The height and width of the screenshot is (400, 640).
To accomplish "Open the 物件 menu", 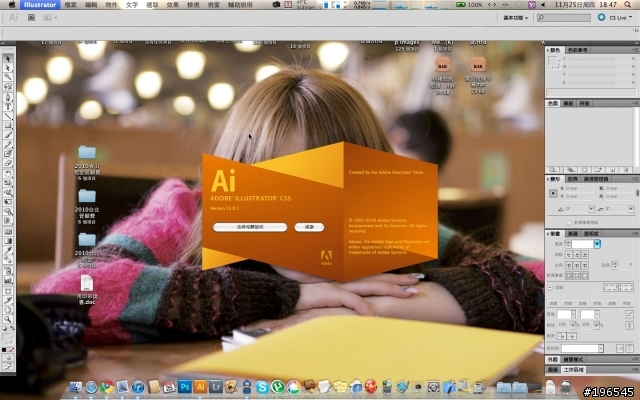I will (x=111, y=5).
